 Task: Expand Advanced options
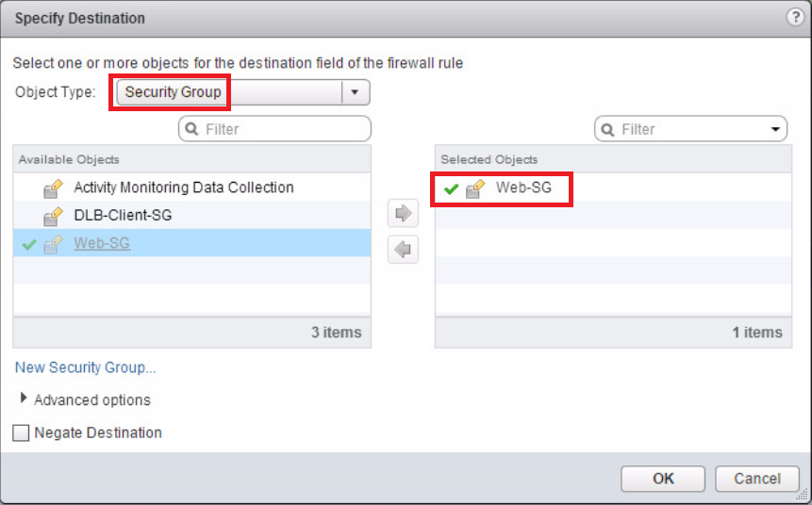click(x=24, y=398)
